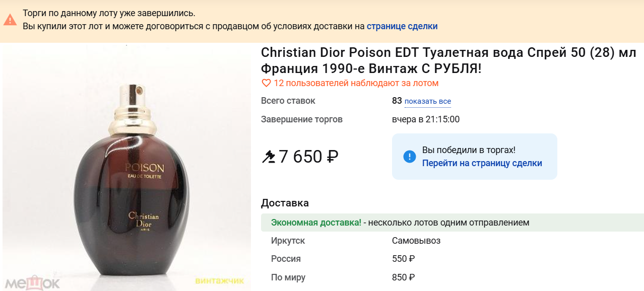Open 'странице сделки' link in the banner
Viewport: 644px width, 291px height.
pos(402,26)
